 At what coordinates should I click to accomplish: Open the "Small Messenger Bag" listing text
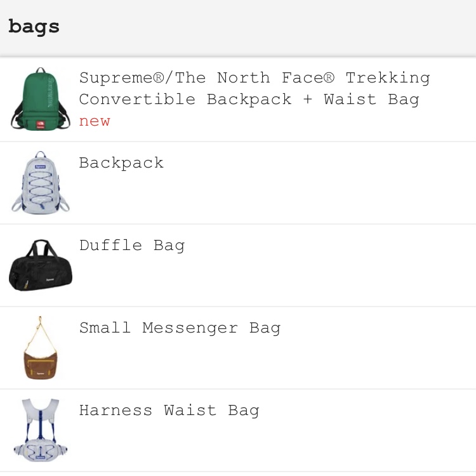click(180, 328)
